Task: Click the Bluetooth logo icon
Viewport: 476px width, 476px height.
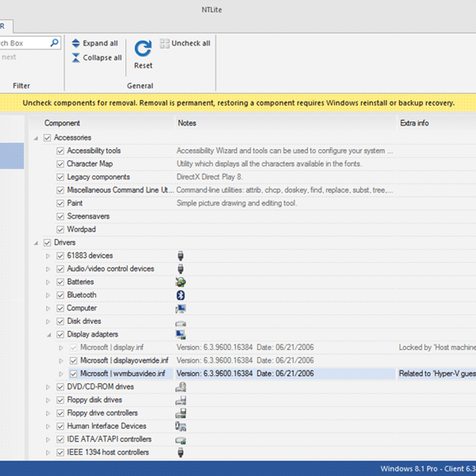Action: [x=181, y=295]
